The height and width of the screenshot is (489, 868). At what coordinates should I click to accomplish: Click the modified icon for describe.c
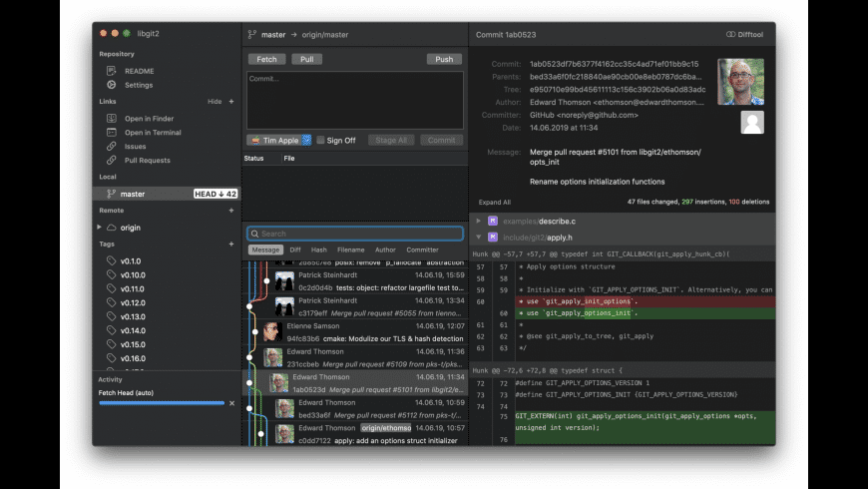pyautogui.click(x=493, y=221)
